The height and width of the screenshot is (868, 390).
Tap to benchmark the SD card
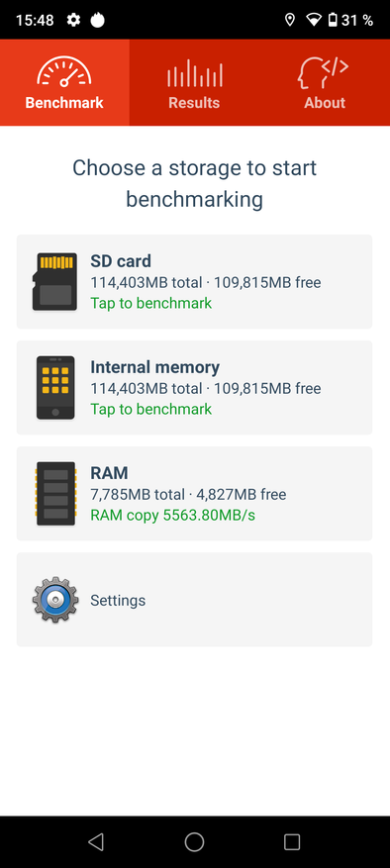point(150,303)
